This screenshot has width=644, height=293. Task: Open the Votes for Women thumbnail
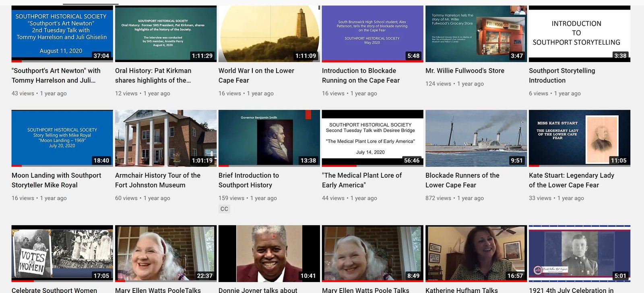[x=62, y=253]
